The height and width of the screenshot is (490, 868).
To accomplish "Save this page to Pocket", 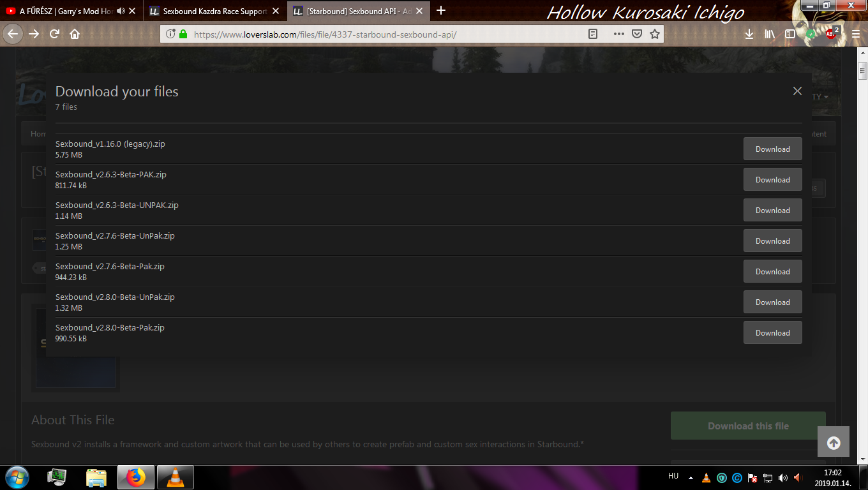I will point(637,34).
